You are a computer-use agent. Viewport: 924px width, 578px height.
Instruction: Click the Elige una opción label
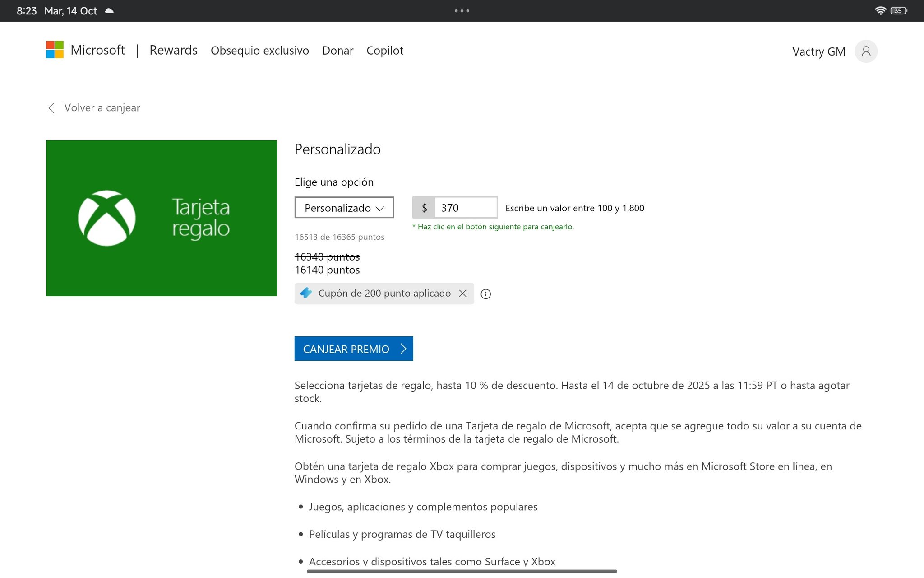[x=334, y=182]
